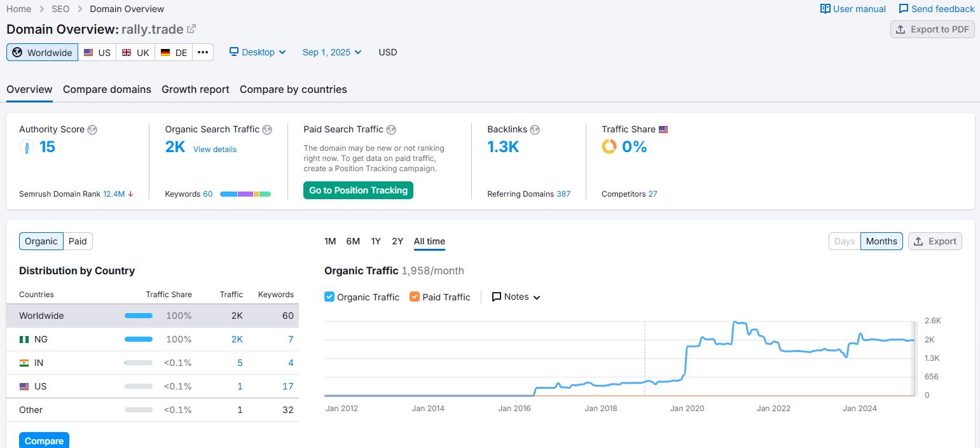The image size is (980, 448).
Task: Click the US keywords value 17
Action: coord(288,386)
